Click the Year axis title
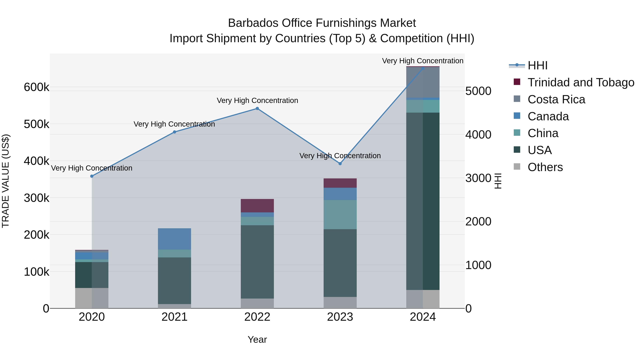This screenshot has width=644, height=362. tap(257, 339)
